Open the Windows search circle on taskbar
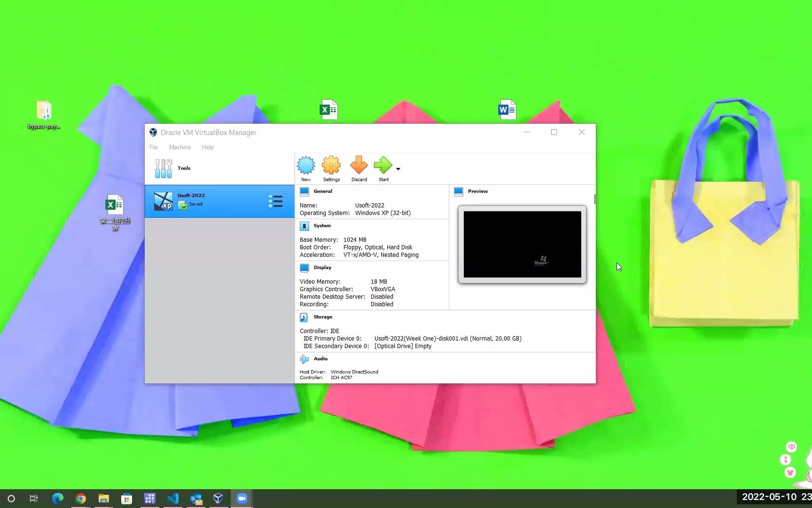Viewport: 812px width, 508px height. click(x=11, y=499)
